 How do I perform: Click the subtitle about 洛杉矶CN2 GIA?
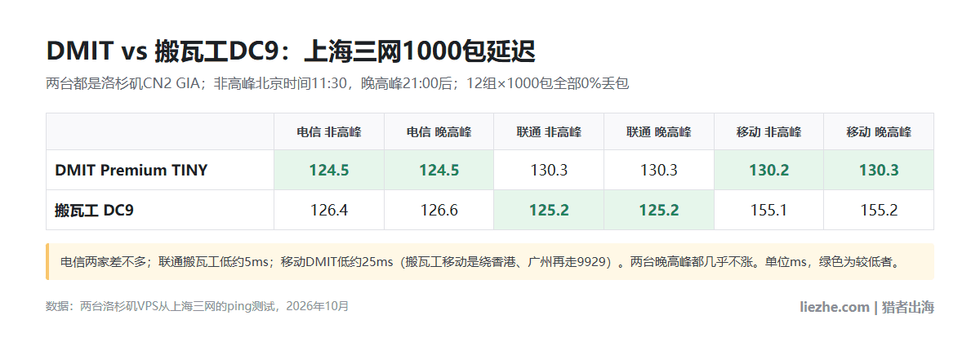pos(336,83)
